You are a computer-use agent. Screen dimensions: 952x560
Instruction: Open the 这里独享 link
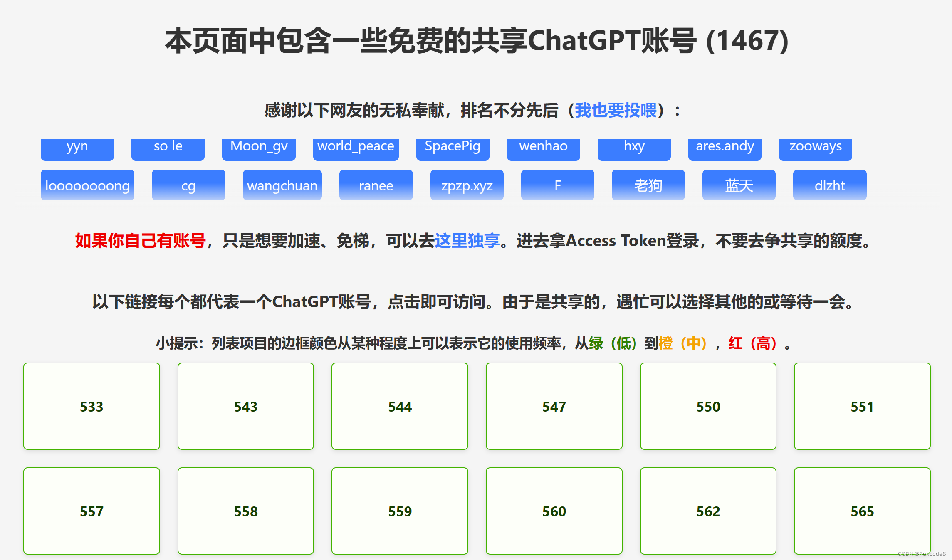tap(467, 241)
